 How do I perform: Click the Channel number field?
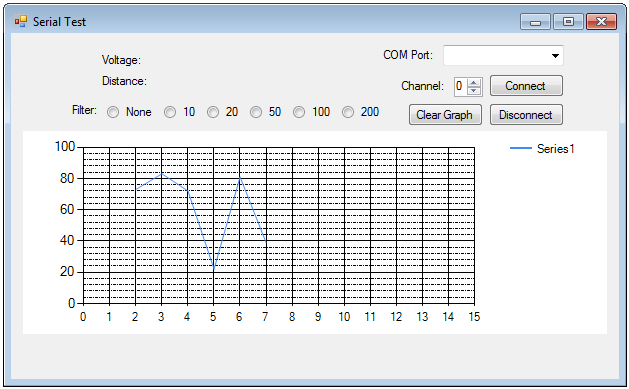[x=461, y=86]
